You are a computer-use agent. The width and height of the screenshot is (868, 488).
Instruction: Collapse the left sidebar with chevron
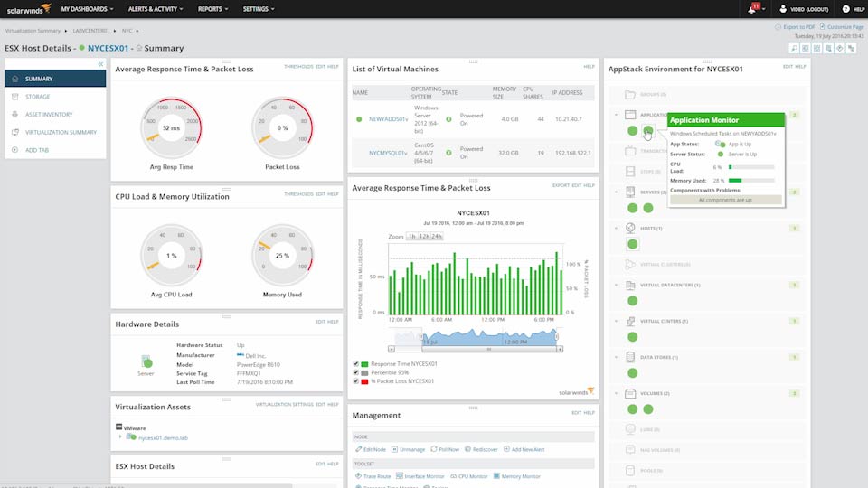pos(100,64)
